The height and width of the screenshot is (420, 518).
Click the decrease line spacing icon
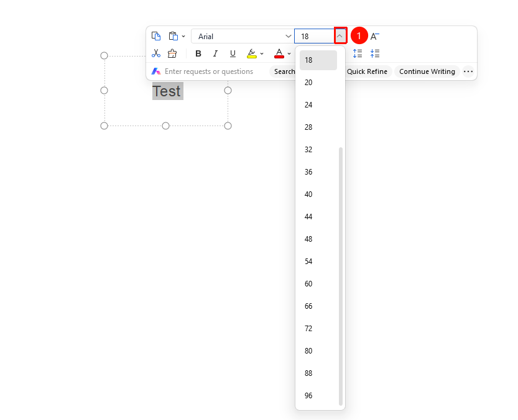(375, 53)
